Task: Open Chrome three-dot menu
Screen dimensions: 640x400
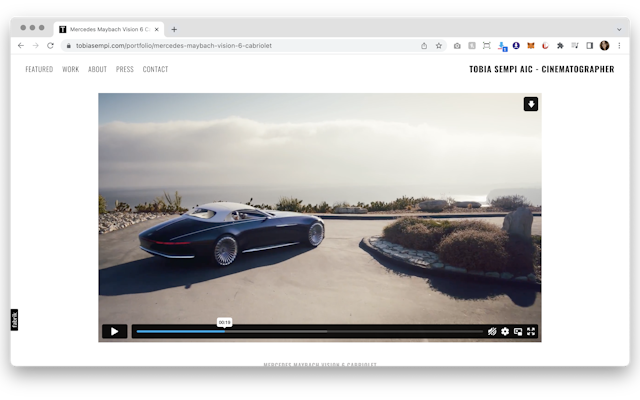Action: (619, 45)
